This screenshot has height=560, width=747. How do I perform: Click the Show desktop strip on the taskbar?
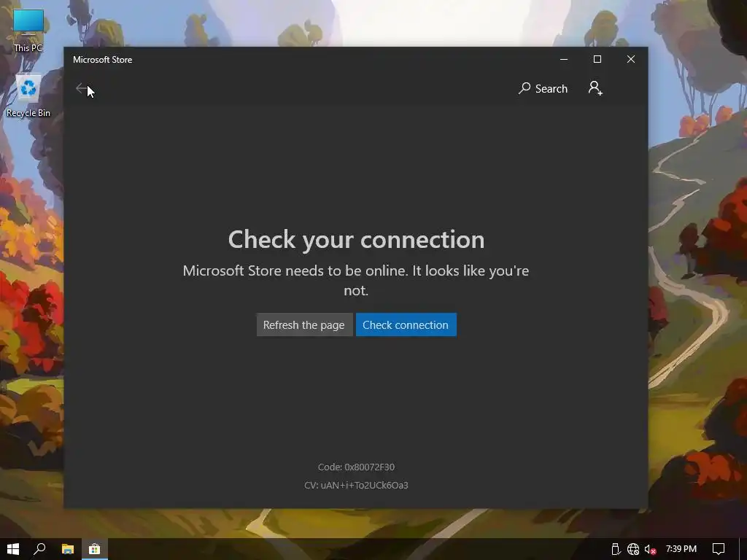743,549
